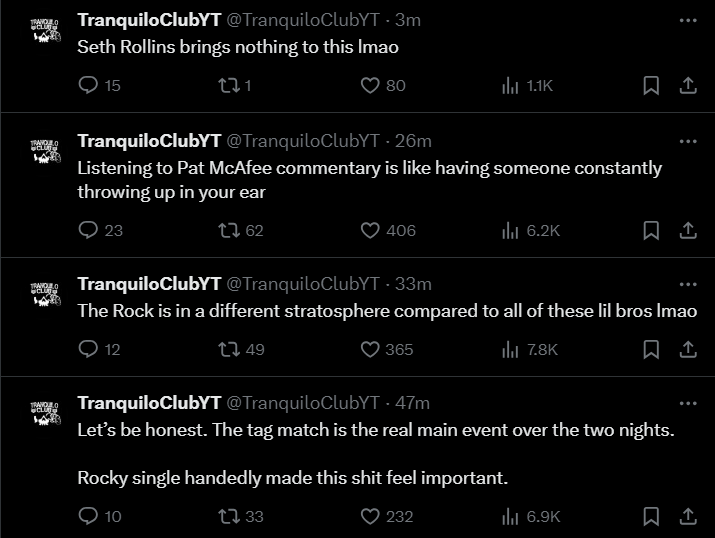This screenshot has height=538, width=715.
Task: Bookmark The Rock stratosphere tweet
Action: [651, 349]
